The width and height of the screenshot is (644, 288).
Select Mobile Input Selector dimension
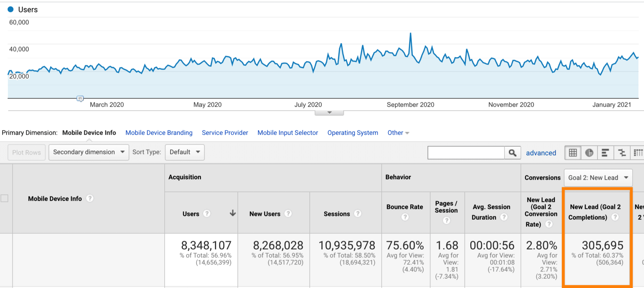(x=288, y=133)
